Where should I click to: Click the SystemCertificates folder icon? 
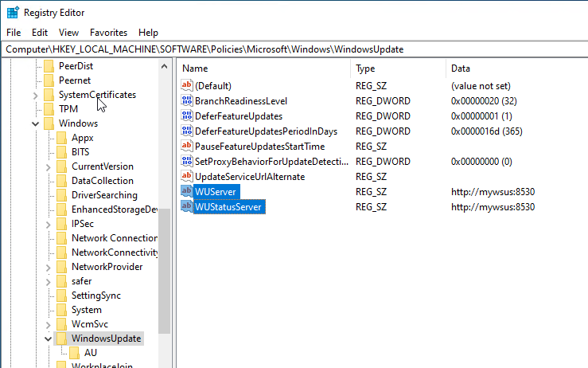49,95
